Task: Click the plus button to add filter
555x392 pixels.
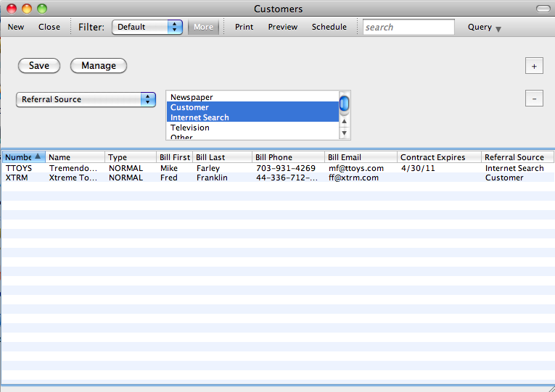Action: (x=534, y=66)
